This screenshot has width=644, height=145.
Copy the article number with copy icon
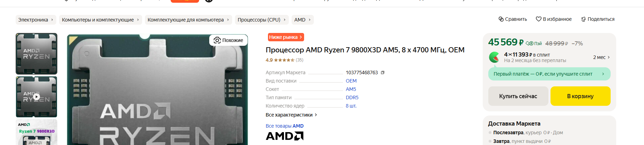click(383, 72)
